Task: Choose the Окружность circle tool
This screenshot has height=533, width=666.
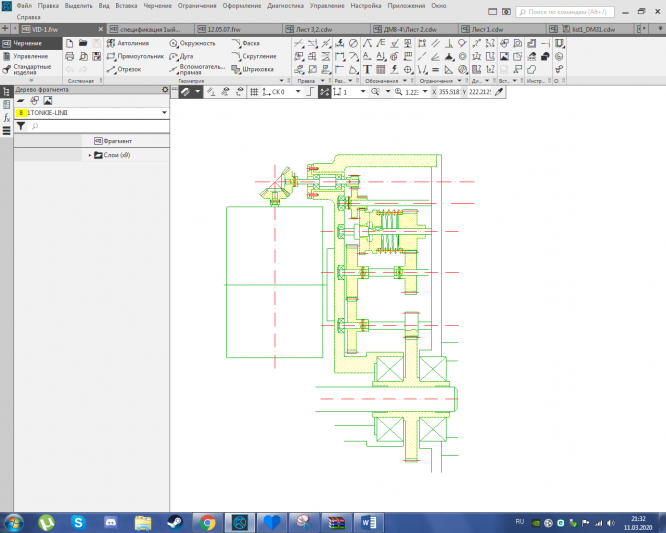Action: 196,44
